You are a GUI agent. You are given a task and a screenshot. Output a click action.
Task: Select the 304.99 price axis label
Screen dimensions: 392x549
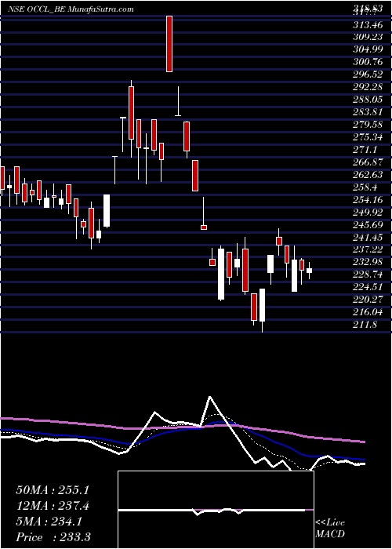[x=368, y=50]
